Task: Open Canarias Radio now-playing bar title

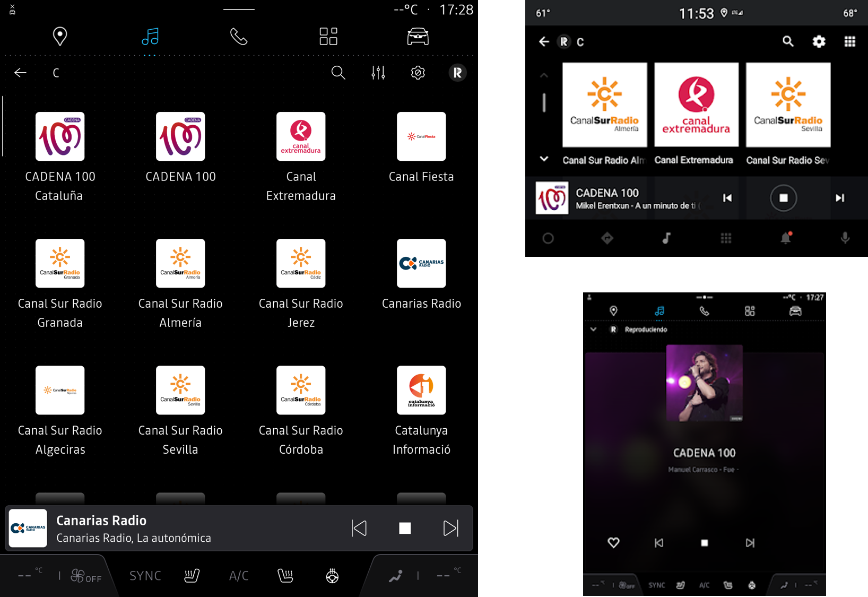Action: (101, 521)
